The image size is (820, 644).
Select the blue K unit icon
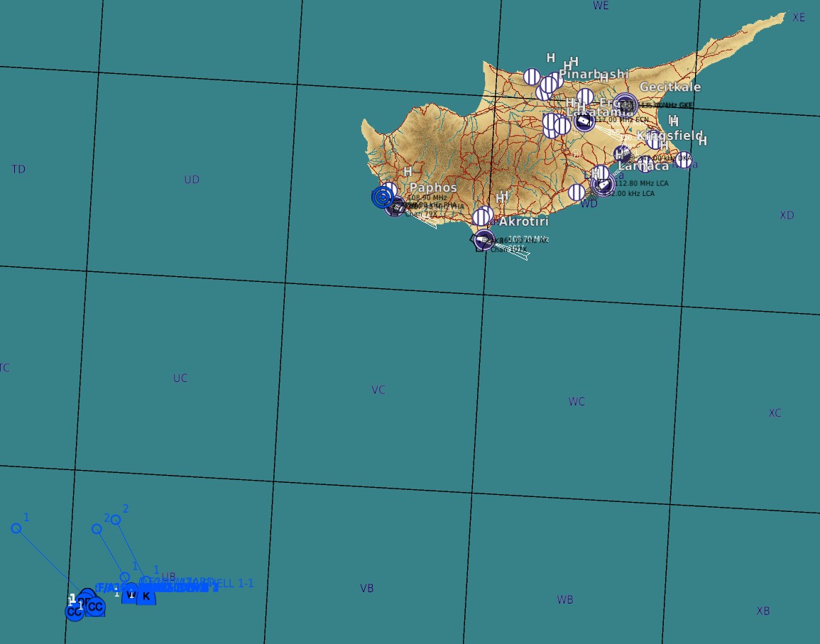click(146, 596)
